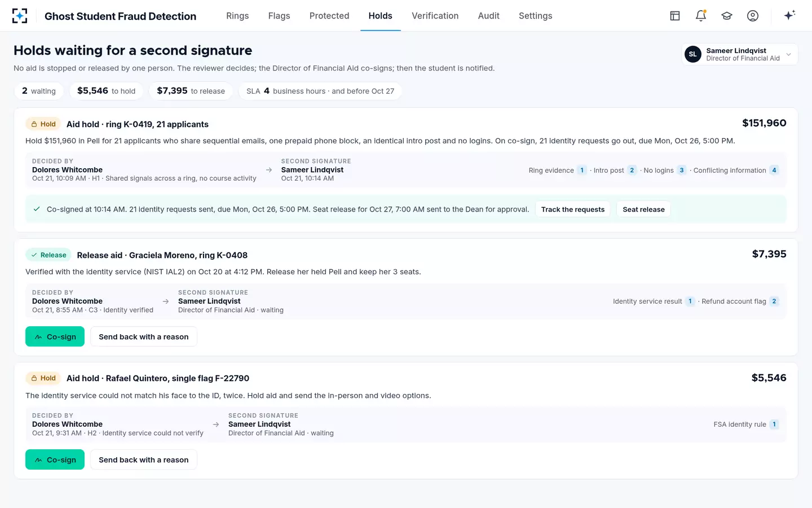The height and width of the screenshot is (508, 812).
Task: Open Ring evidence reference 1
Action: (x=582, y=170)
